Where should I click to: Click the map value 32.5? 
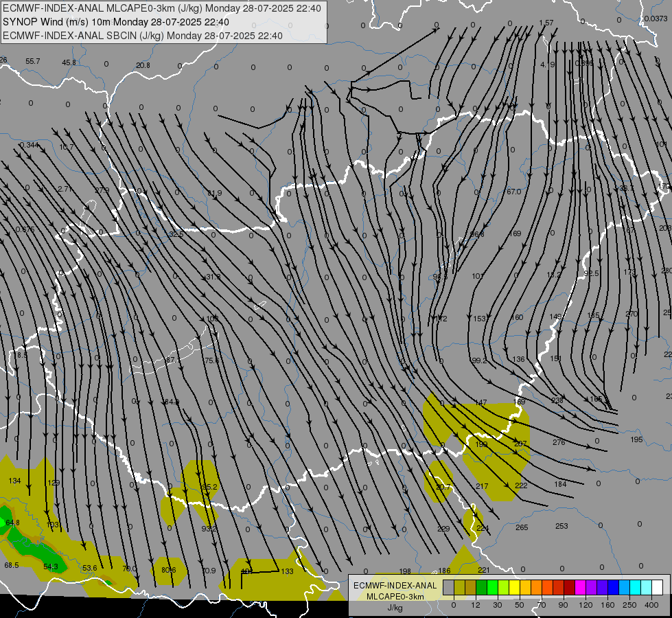[176, 234]
